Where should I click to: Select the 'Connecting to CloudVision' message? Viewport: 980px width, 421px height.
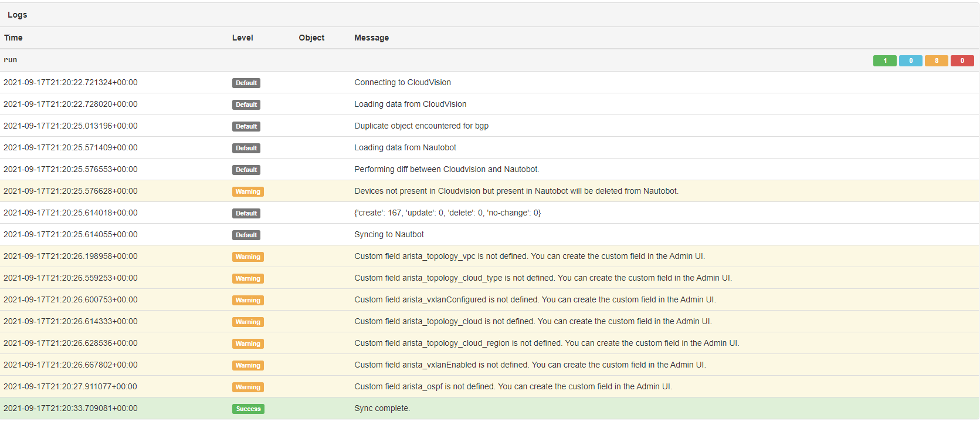click(403, 82)
